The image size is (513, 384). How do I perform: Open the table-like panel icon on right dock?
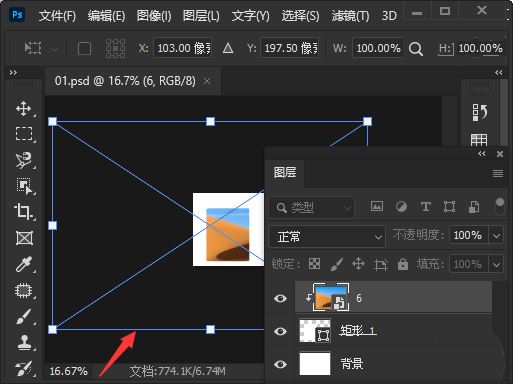(x=479, y=140)
